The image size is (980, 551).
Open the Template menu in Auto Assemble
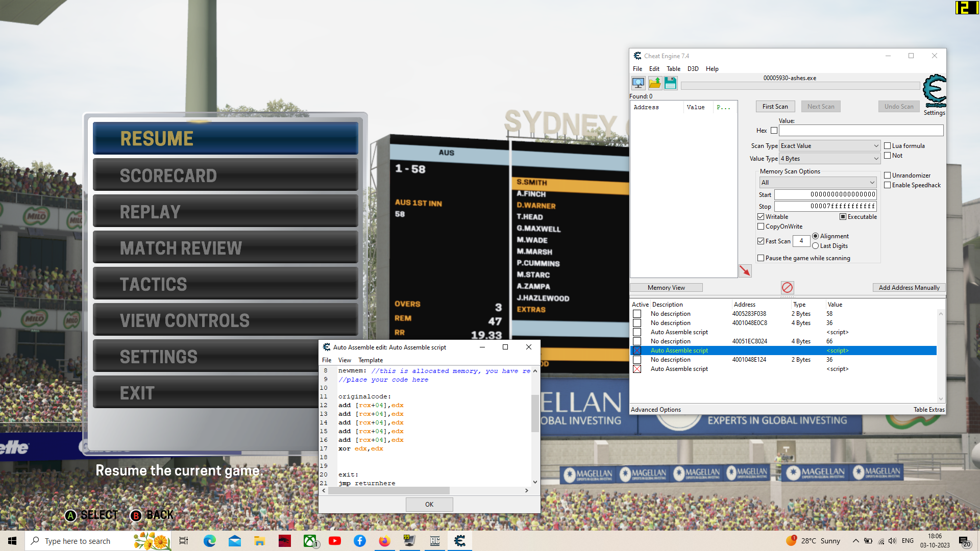point(371,360)
